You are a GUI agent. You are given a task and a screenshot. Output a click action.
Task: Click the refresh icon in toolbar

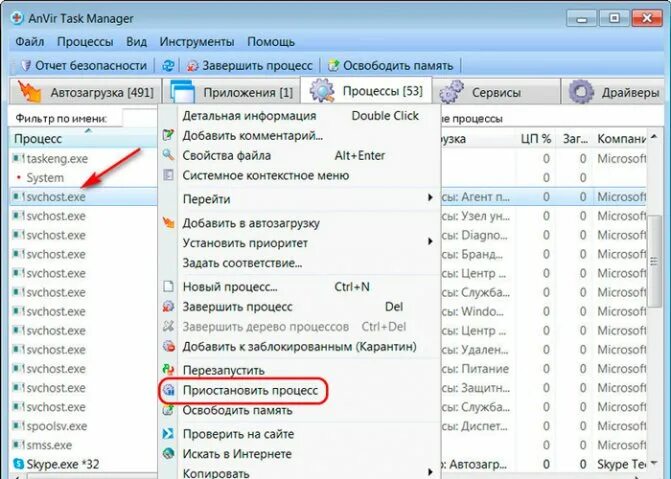click(168, 66)
